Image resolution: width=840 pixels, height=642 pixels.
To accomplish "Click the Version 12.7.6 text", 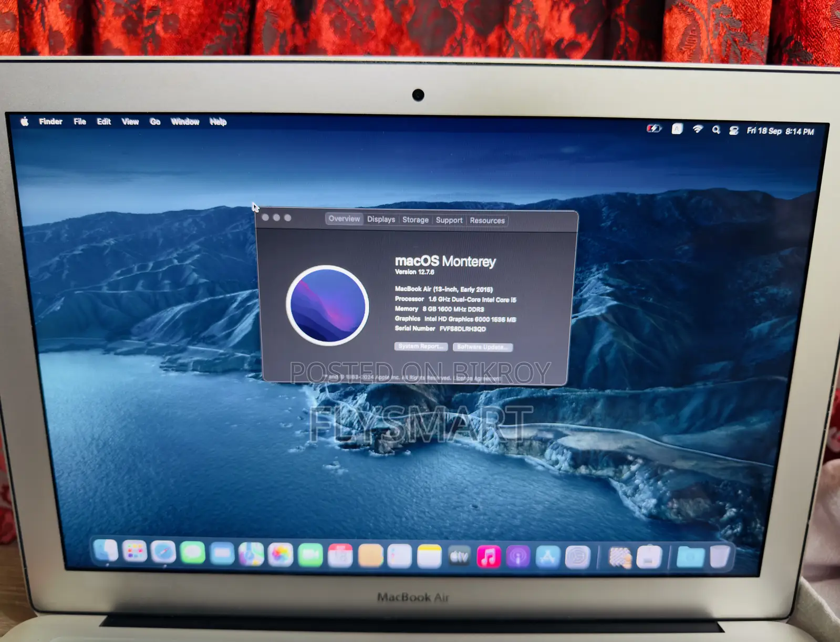I will (414, 272).
